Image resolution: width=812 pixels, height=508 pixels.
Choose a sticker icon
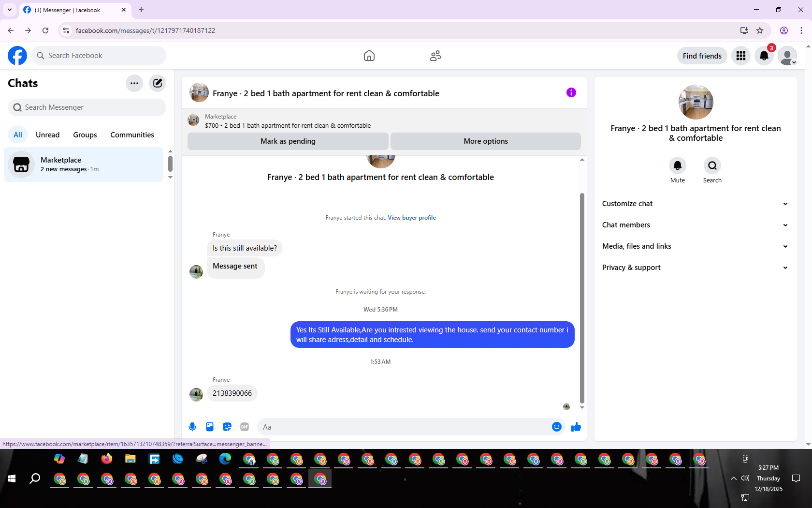227,427
